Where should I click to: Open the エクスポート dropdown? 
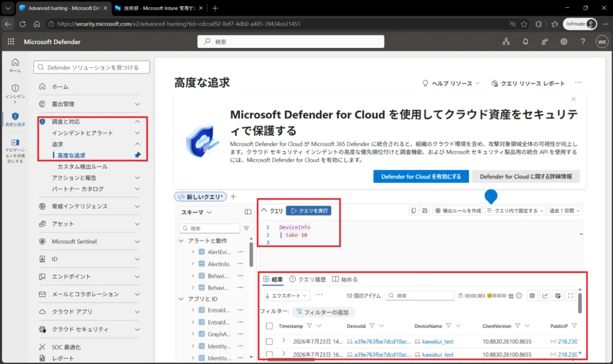(x=286, y=296)
